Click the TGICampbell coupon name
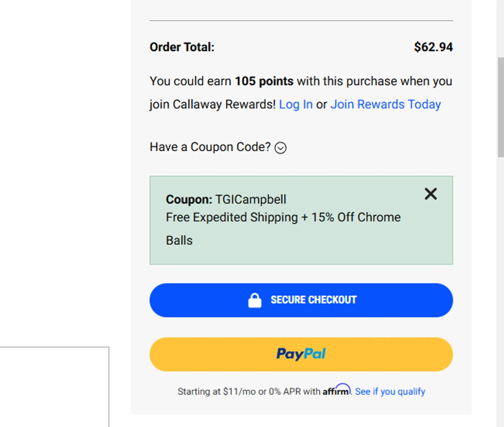 point(251,199)
